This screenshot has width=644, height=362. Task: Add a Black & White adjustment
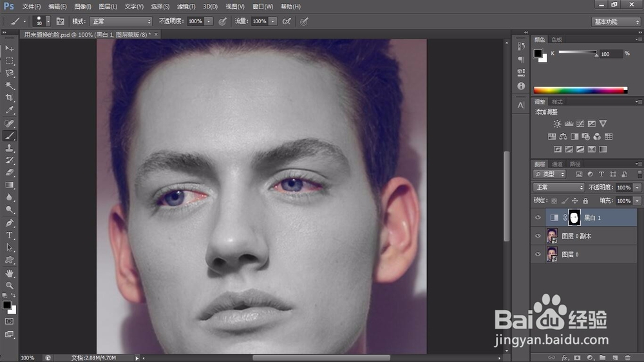pyautogui.click(x=574, y=137)
